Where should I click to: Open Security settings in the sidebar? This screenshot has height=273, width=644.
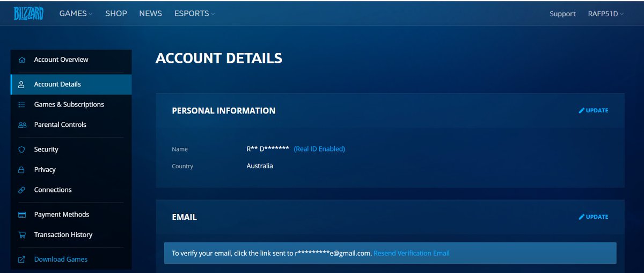tap(71, 149)
